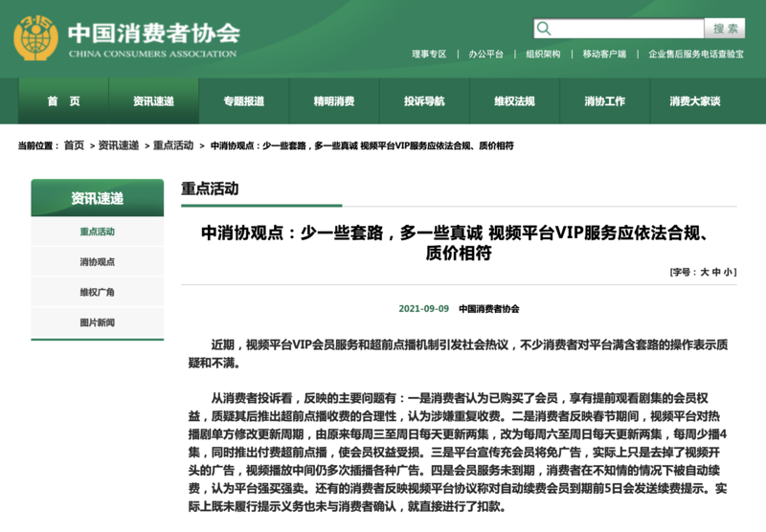Viewport: 766px width, 532px height.
Task: Open the 移动客户端 link
Action: click(x=604, y=55)
